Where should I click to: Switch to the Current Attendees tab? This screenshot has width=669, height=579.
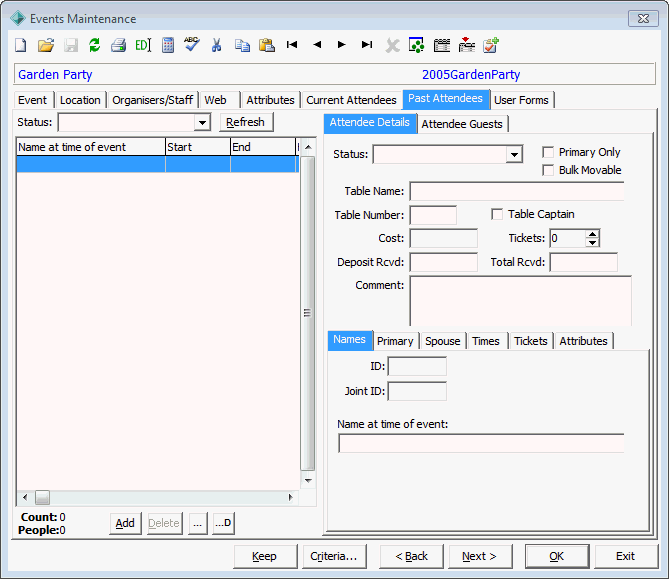click(x=351, y=100)
